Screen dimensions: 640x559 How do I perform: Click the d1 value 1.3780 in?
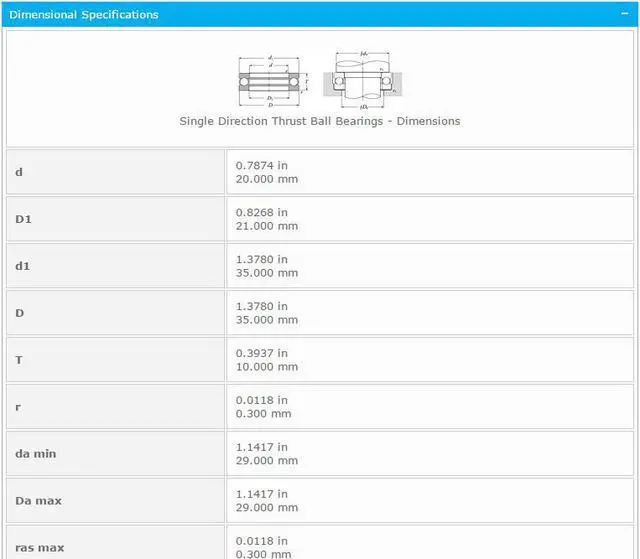tap(261, 259)
